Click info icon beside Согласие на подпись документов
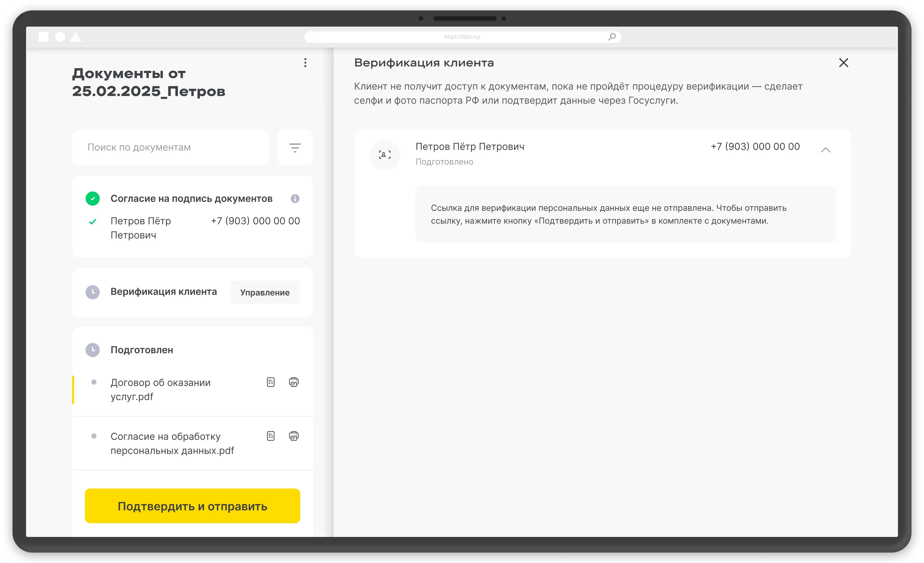 click(x=295, y=198)
